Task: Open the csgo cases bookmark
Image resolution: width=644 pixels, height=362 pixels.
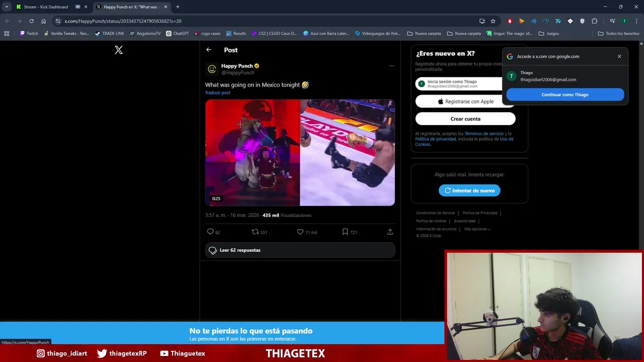Action: pos(207,34)
